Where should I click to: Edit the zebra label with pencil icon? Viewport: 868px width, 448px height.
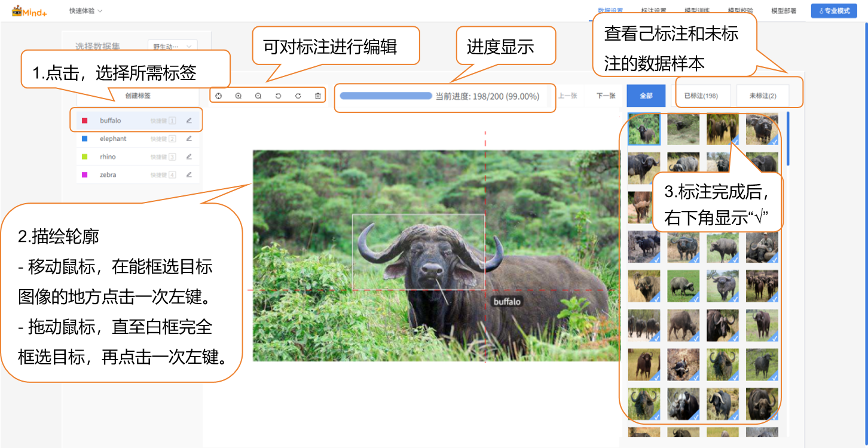[189, 175]
